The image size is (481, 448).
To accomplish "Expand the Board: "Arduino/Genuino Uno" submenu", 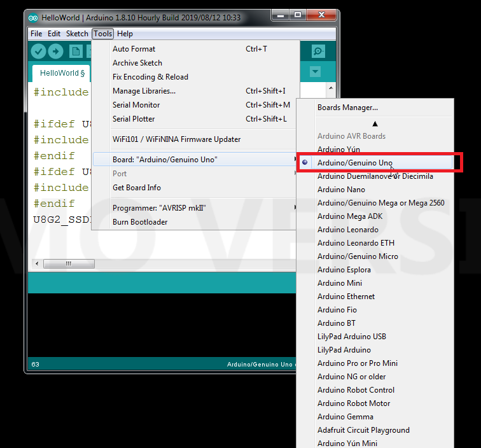I will [195, 160].
